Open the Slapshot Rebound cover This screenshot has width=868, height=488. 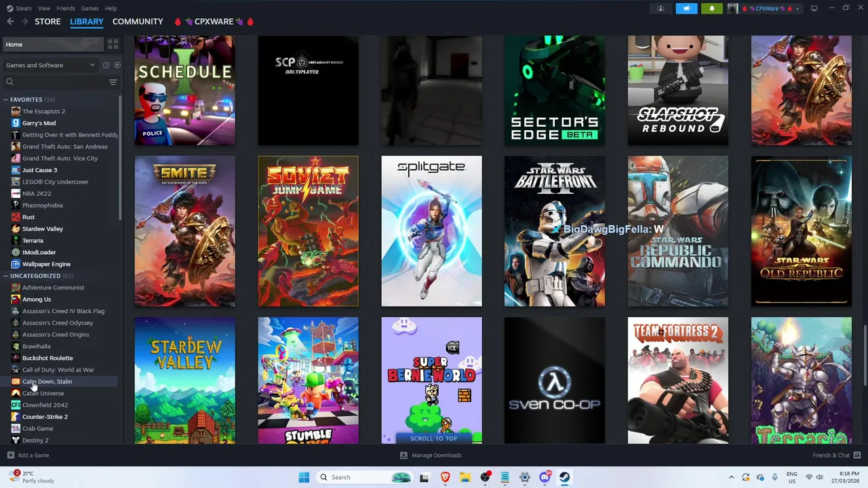click(x=678, y=90)
